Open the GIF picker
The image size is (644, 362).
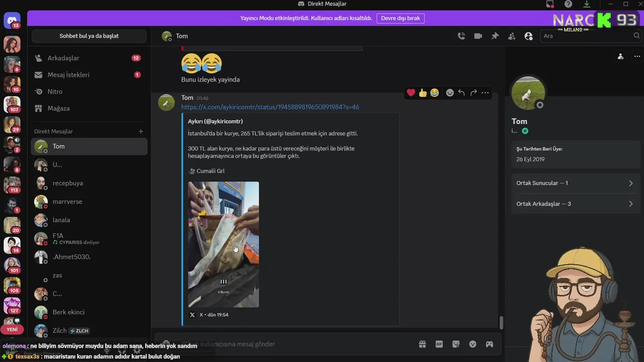point(439,344)
